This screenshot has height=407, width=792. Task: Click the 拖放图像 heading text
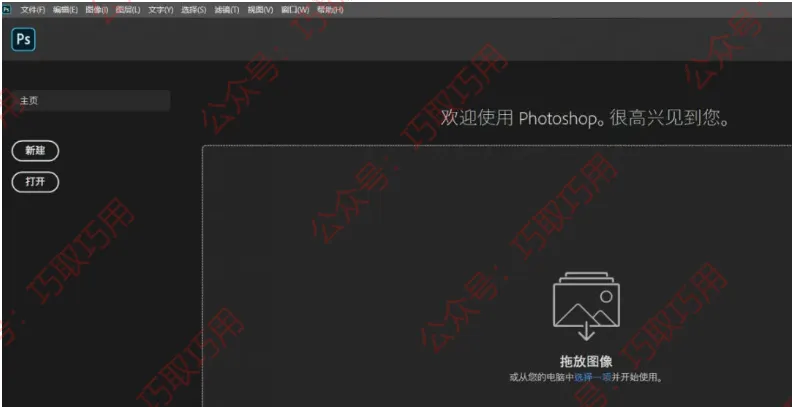pyautogui.click(x=586, y=361)
